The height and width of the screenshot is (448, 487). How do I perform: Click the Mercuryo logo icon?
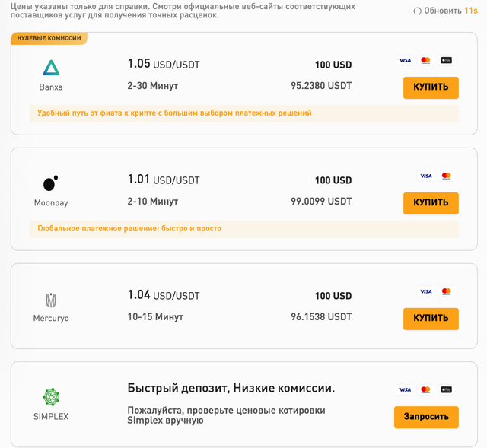[51, 300]
